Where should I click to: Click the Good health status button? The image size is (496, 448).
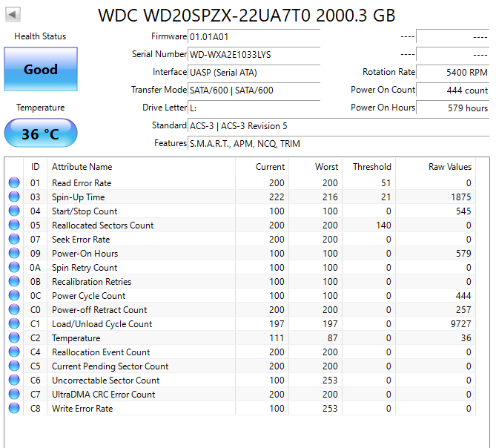pos(41,69)
